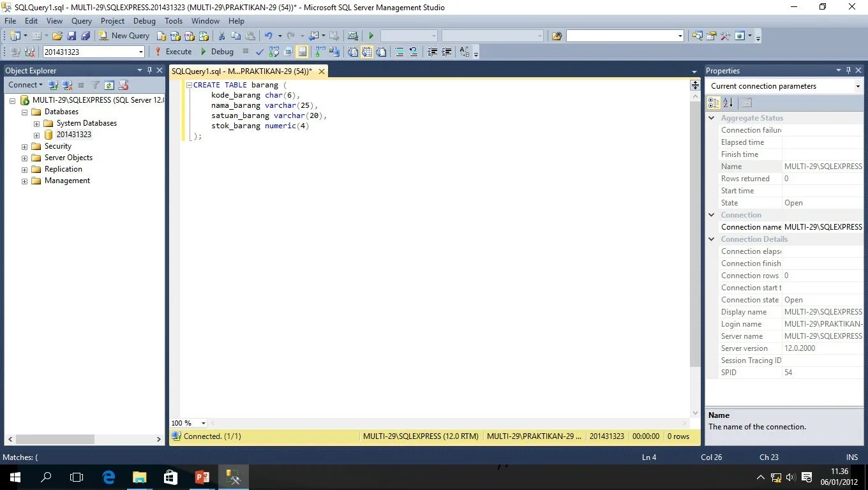Refresh Object Explorer with green icon
Screen dimensions: 868x490
[x=109, y=85]
